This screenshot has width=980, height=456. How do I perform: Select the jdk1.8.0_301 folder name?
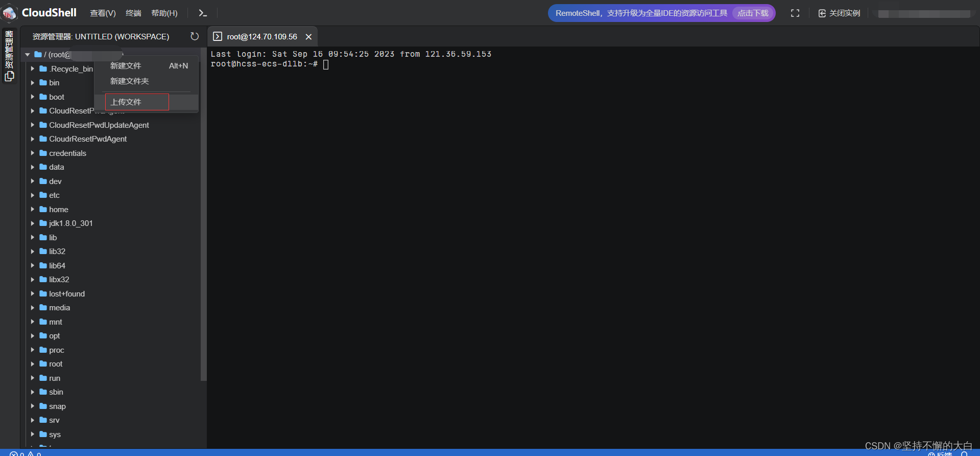(71, 223)
